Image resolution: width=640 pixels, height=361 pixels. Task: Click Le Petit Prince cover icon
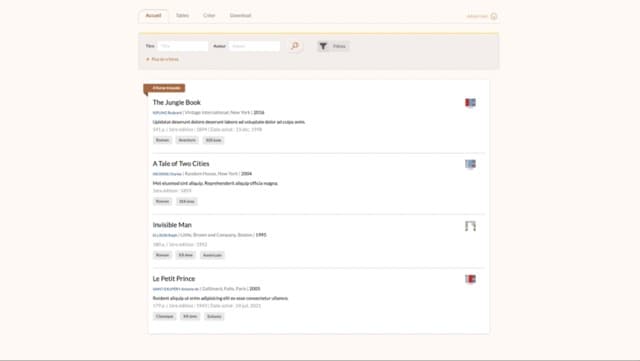470,279
